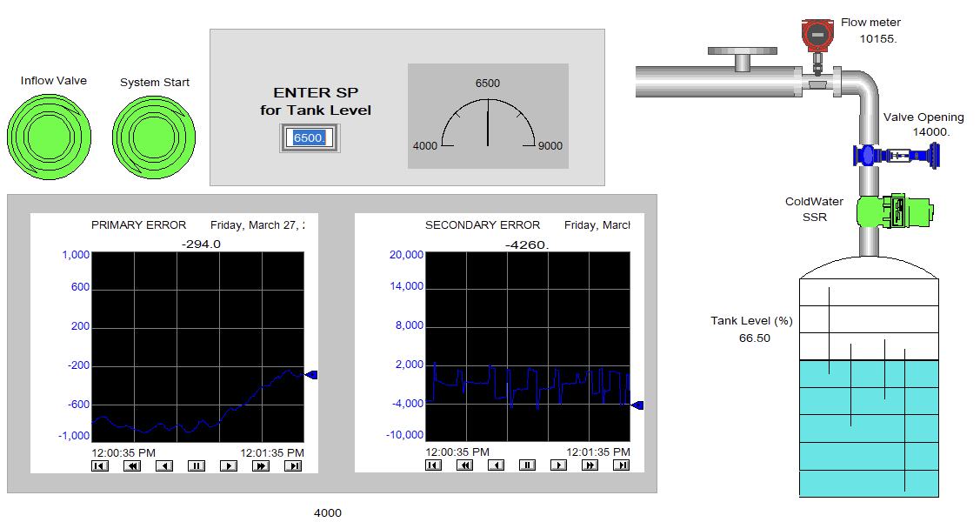This screenshot has width=980, height=522.
Task: Click the PRIMARY ERROR chart title
Action: (139, 225)
